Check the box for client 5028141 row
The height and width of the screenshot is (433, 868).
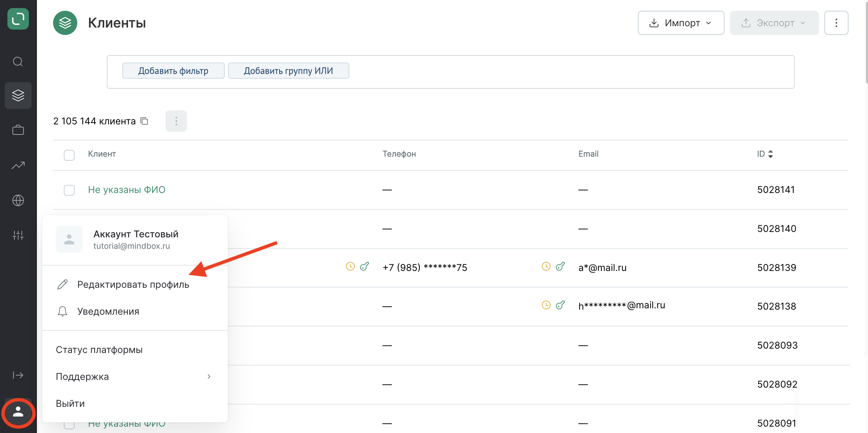(69, 190)
